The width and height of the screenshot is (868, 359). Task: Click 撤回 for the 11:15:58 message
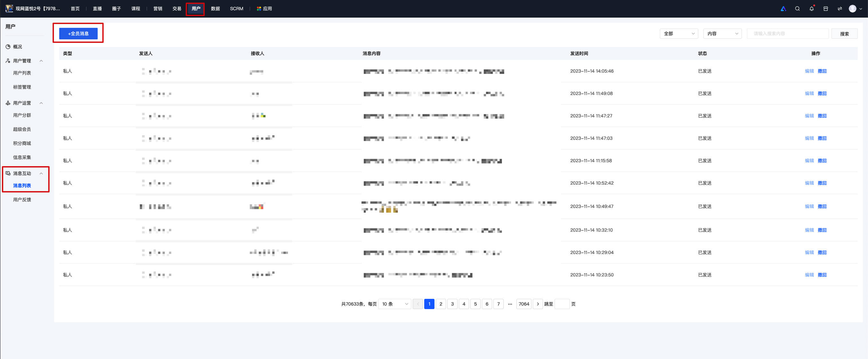822,161
